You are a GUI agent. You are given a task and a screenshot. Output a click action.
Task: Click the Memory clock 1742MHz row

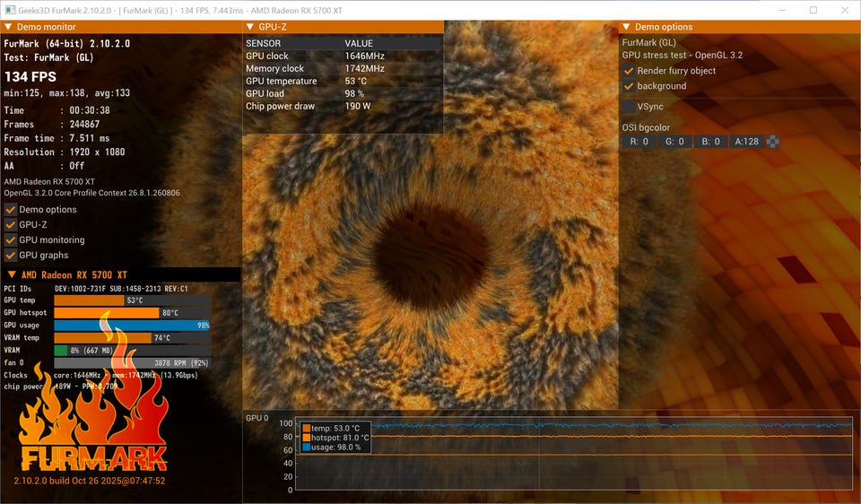pyautogui.click(x=343, y=69)
